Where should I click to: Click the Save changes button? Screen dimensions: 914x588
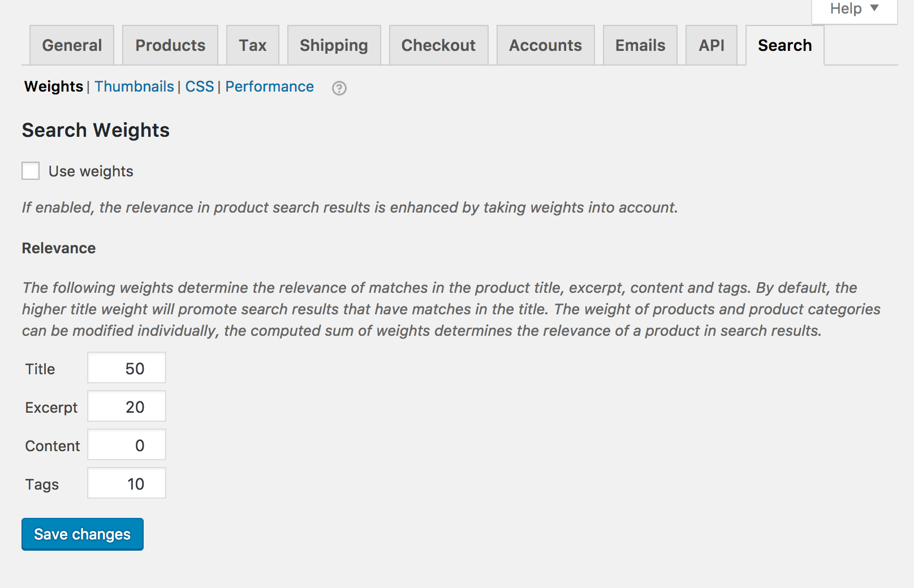(x=83, y=534)
